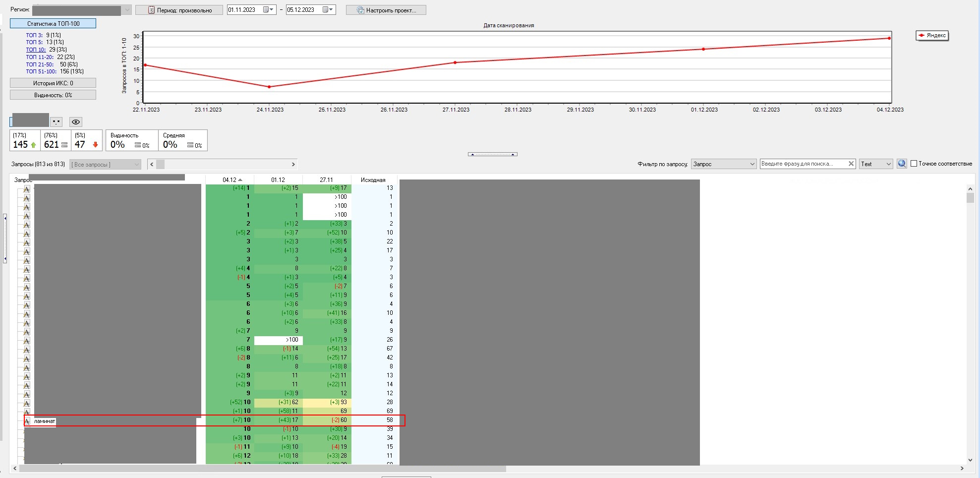980x478 pixels.
Task: Select the Статистика ТОП-100 tab
Action: click(53, 23)
